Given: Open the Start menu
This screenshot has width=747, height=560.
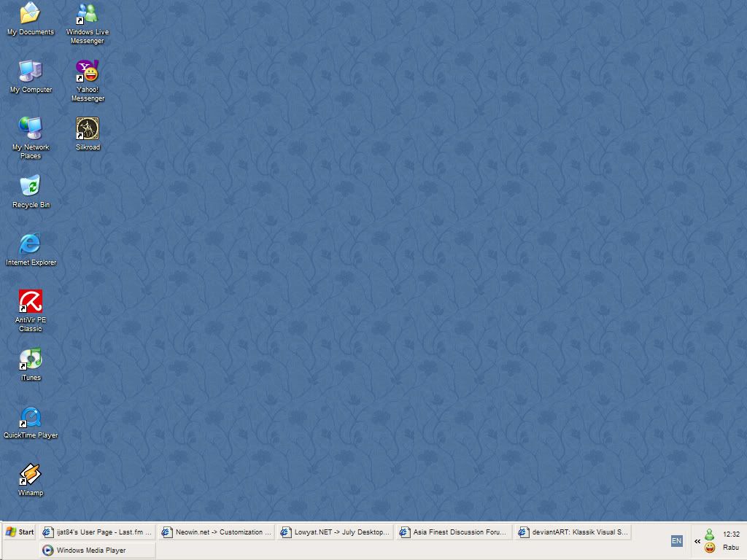Looking at the screenshot, I should coord(20,532).
